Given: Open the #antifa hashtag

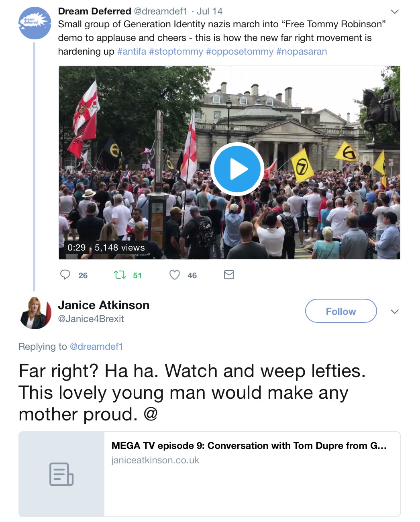Looking at the screenshot, I should point(132,51).
